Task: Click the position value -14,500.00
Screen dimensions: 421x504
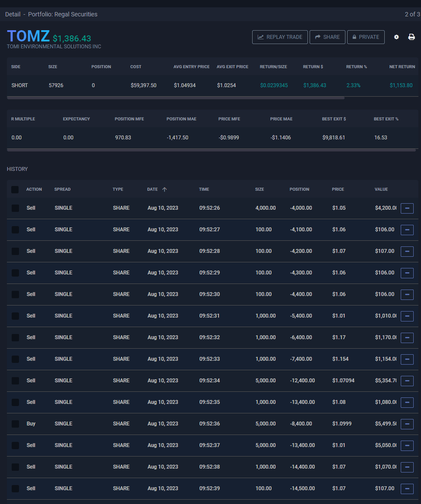Action: click(302, 488)
